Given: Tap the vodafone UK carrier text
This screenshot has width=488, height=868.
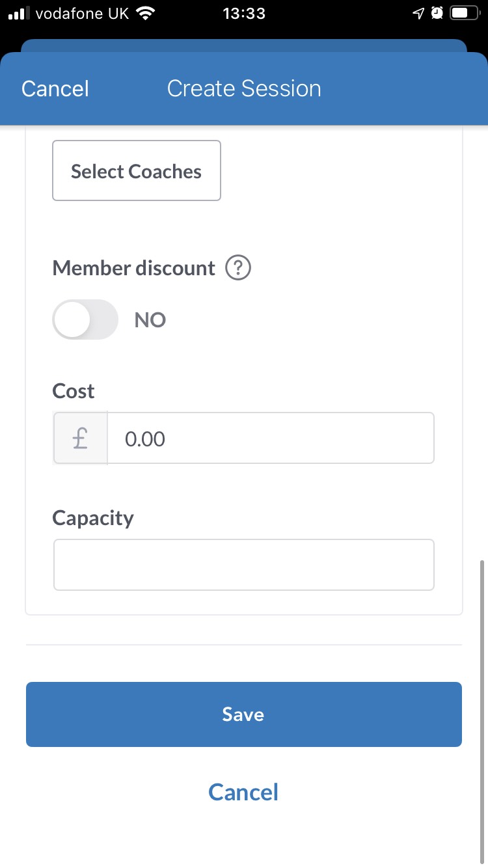Looking at the screenshot, I should (x=83, y=13).
